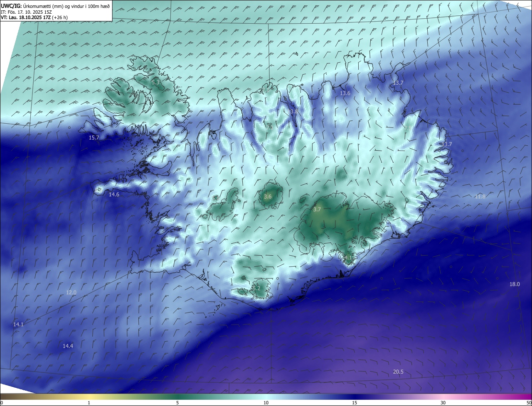Image resolution: width=532 pixels, height=406 pixels.
Task: Click the 50 tick on the color scale
Action: pos(529,403)
